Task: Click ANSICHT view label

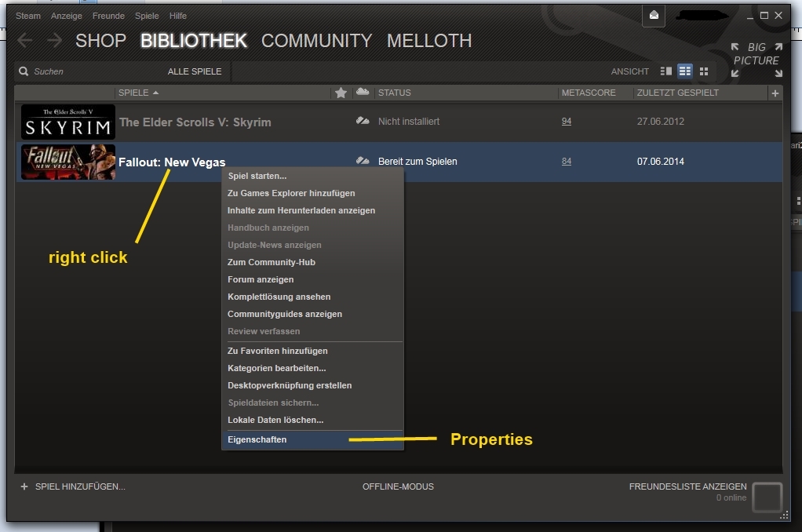Action: click(x=629, y=71)
